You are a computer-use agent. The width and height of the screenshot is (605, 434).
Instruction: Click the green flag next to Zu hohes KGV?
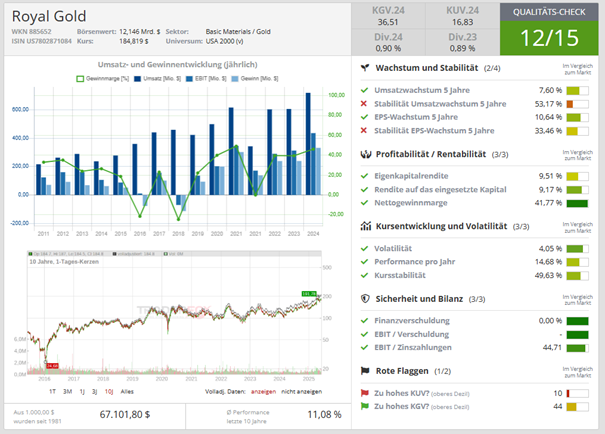[x=365, y=406]
